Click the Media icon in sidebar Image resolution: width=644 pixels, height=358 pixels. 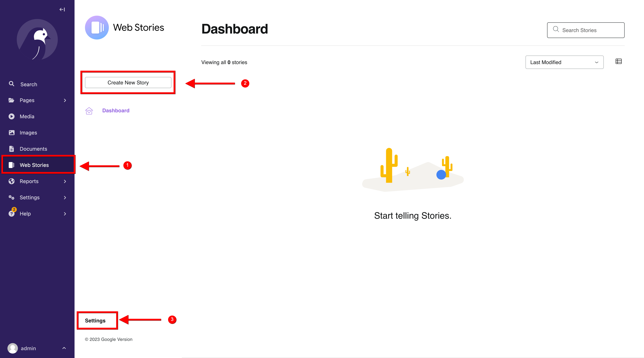[x=12, y=116]
